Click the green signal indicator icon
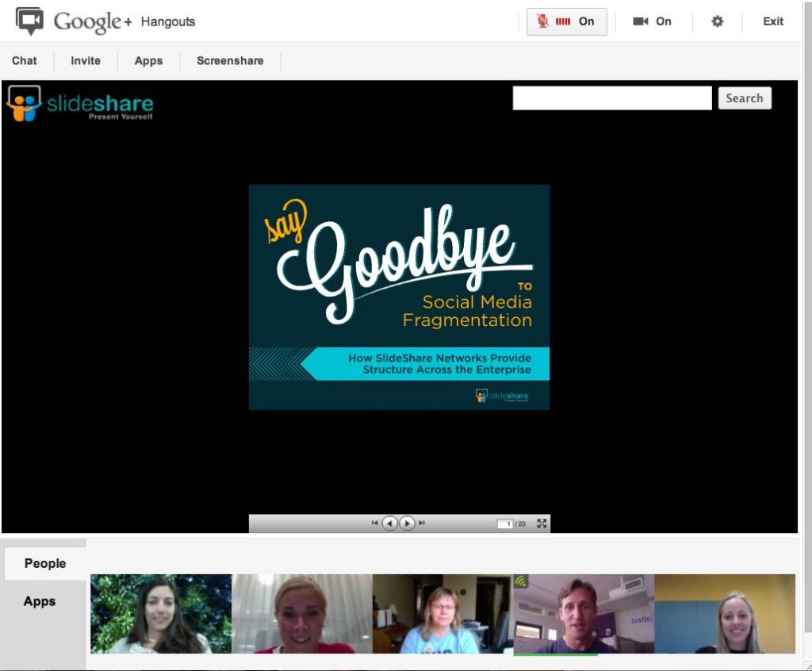812x671 pixels. pyautogui.click(x=520, y=581)
